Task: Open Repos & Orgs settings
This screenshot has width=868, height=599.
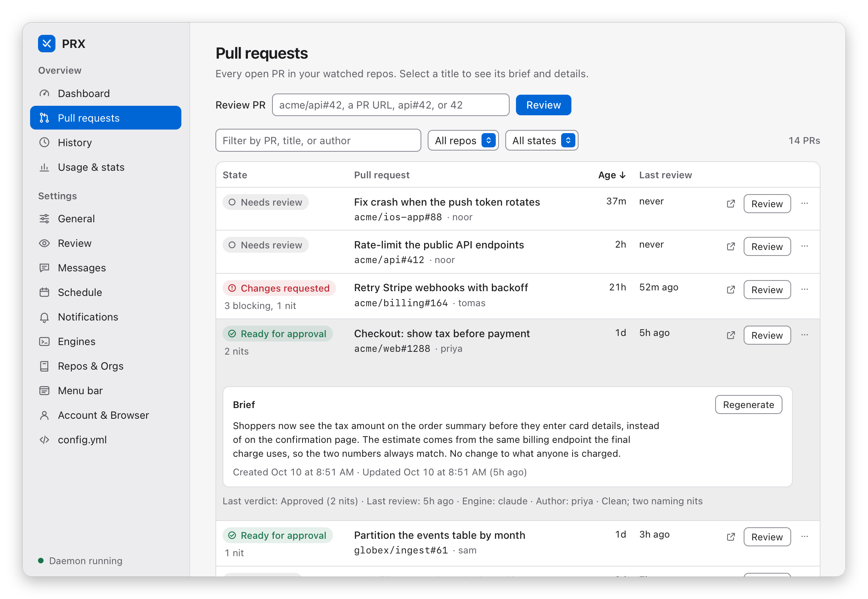Action: (x=106, y=366)
